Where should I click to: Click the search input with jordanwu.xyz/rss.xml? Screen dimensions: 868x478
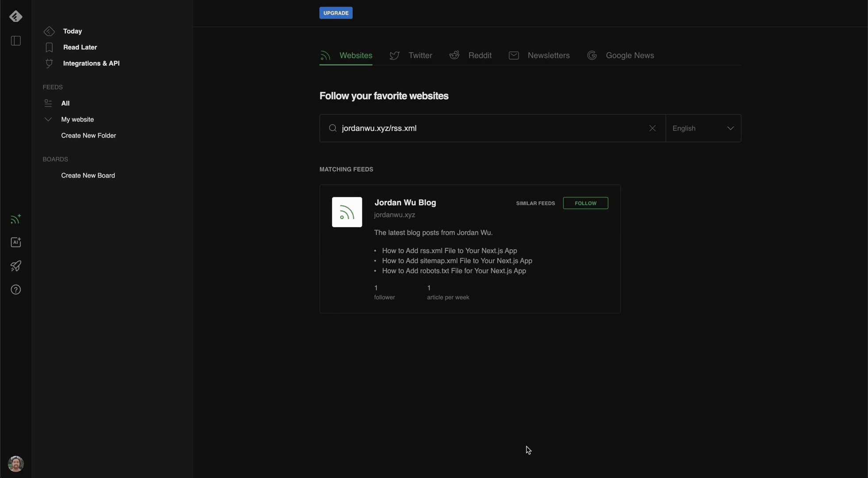(x=492, y=128)
